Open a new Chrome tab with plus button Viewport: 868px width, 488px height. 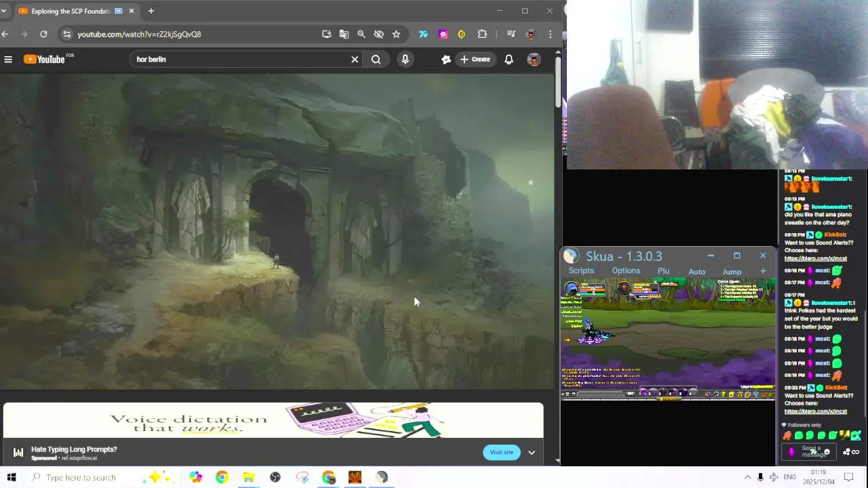point(151,11)
